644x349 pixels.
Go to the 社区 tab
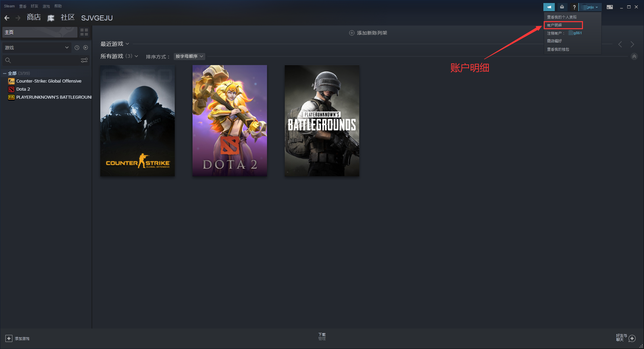tap(67, 17)
